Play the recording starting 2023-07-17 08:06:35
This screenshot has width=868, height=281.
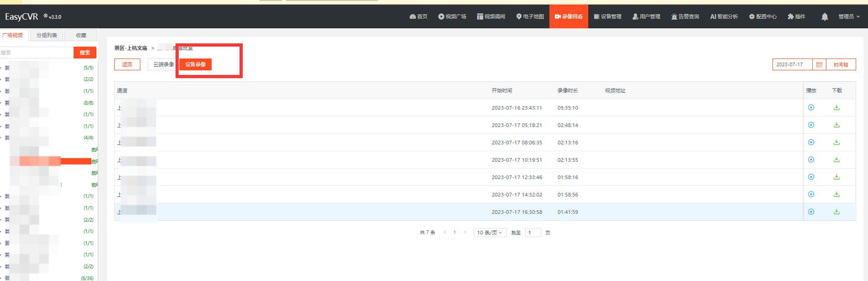(811, 143)
